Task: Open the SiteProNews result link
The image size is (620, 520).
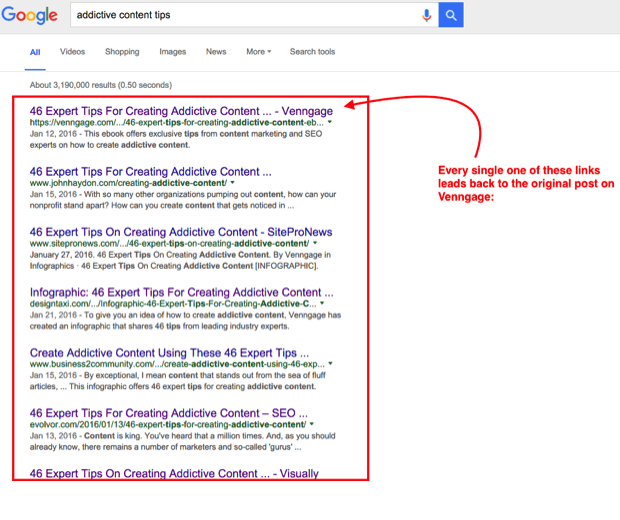Action: tap(181, 232)
